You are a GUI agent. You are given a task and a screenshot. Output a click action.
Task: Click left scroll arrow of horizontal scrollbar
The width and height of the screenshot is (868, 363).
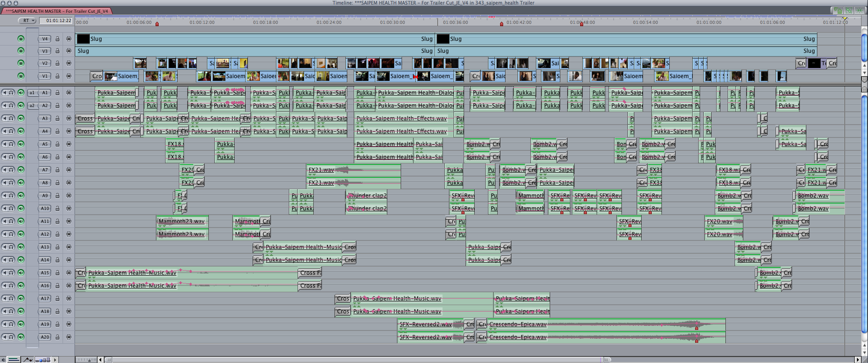(100, 360)
